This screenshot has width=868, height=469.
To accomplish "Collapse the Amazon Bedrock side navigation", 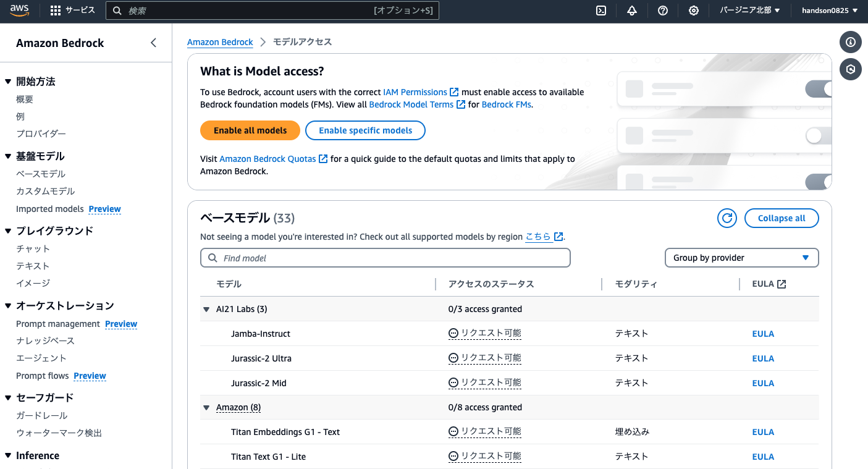I will pyautogui.click(x=154, y=43).
